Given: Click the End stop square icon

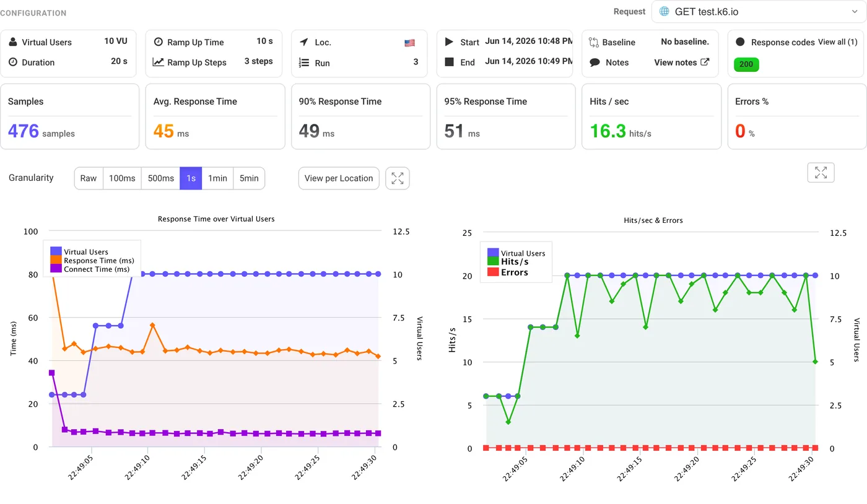Looking at the screenshot, I should point(449,62).
